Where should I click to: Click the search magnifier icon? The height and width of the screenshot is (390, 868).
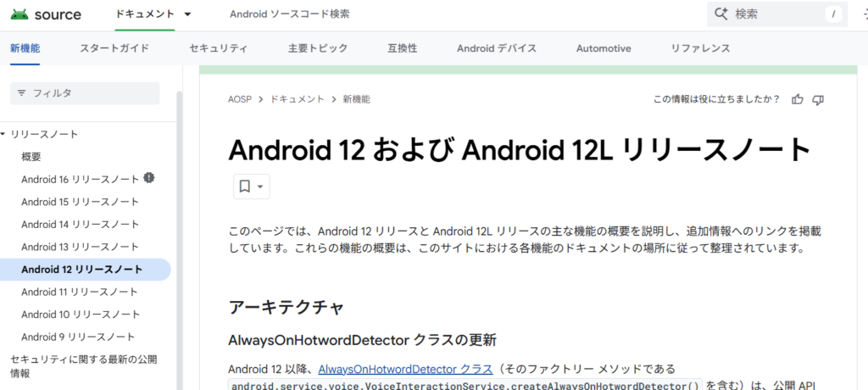(x=722, y=14)
